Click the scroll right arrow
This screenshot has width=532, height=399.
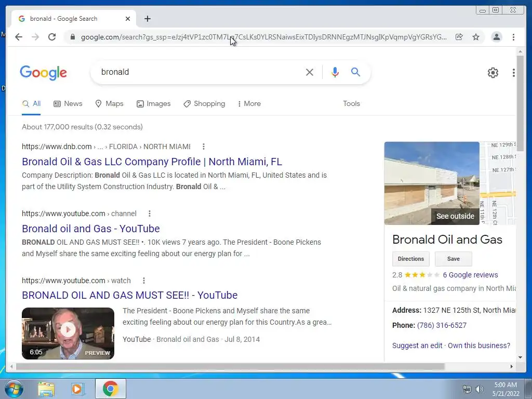tap(512, 366)
